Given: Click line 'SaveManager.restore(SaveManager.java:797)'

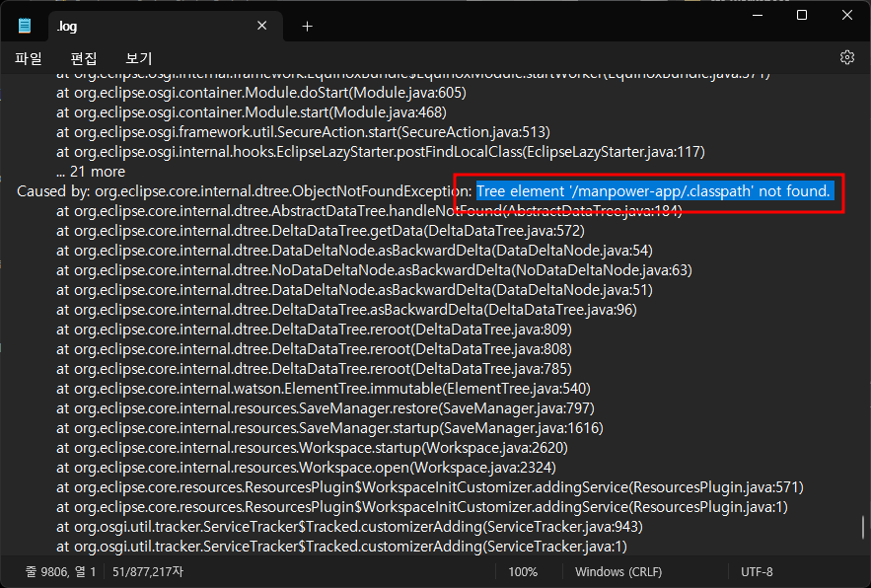Looking at the screenshot, I should [x=325, y=408].
